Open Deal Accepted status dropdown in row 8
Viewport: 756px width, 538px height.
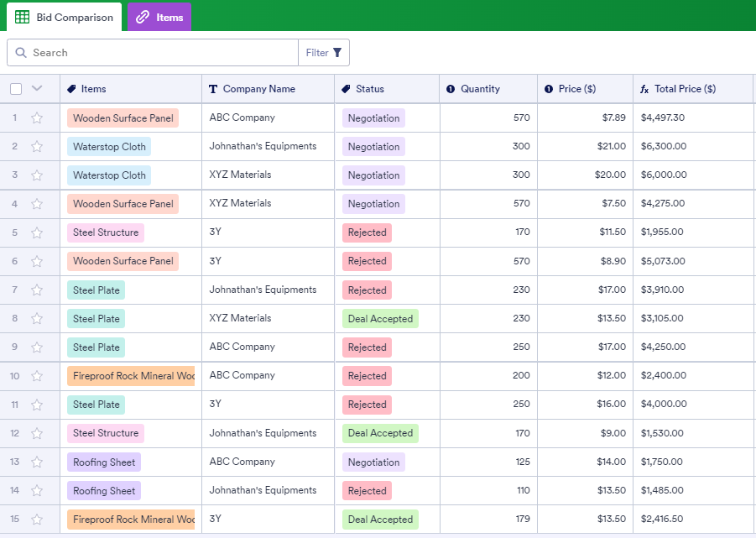[380, 319]
